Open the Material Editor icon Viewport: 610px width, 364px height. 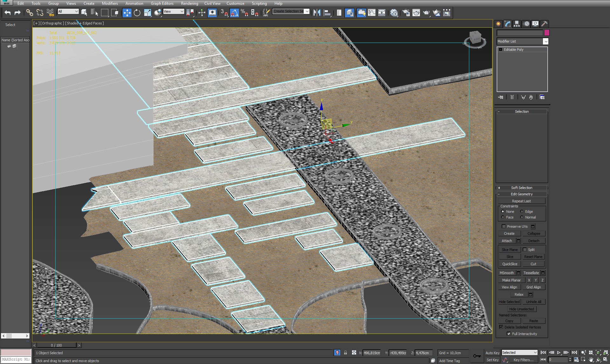394,13
